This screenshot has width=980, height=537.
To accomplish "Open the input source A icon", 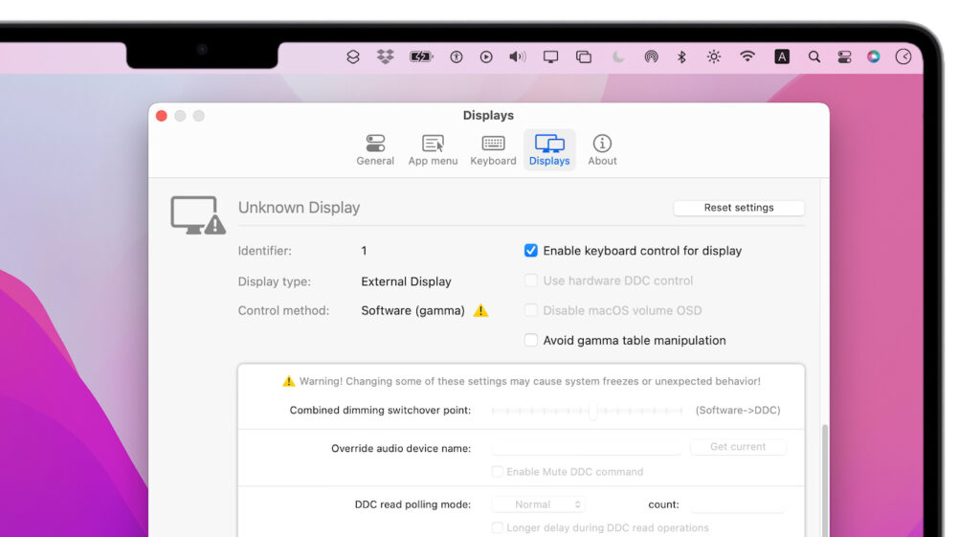I will pyautogui.click(x=781, y=56).
